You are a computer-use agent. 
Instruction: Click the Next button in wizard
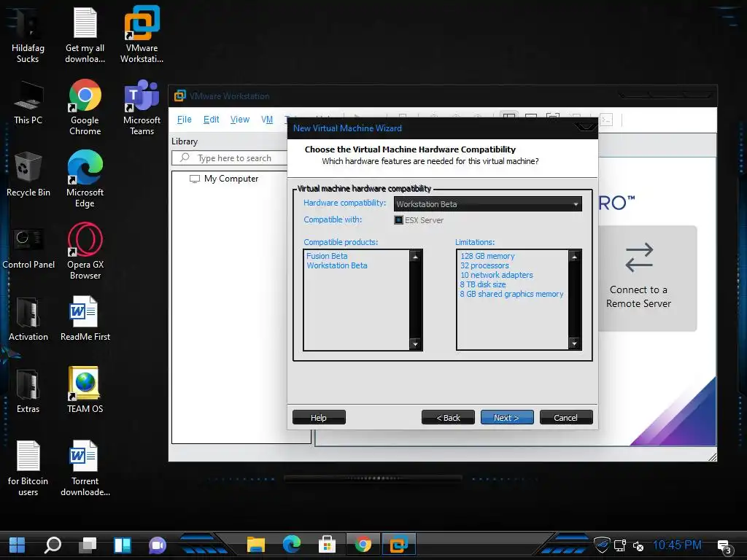(x=507, y=417)
